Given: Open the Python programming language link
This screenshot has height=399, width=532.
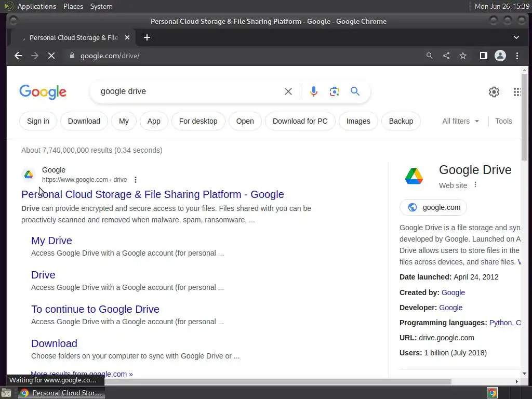Looking at the screenshot, I should click(500, 323).
